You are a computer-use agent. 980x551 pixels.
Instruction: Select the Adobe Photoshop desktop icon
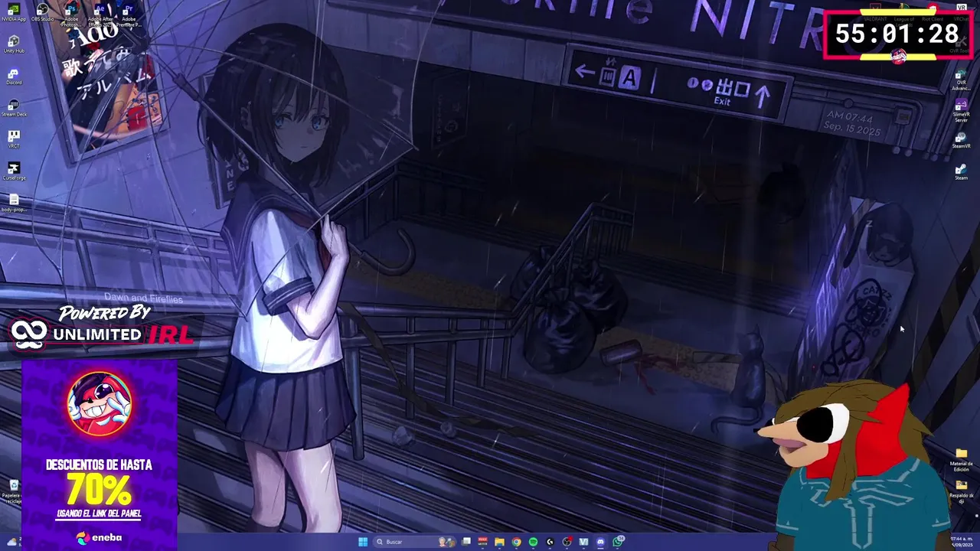click(x=71, y=15)
